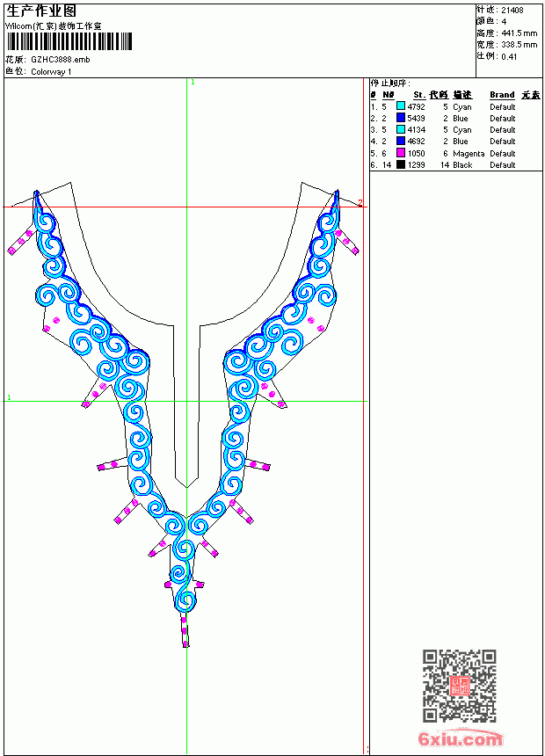The height and width of the screenshot is (756, 545).
Task: Select the black swatch in row 6
Action: pyautogui.click(x=400, y=164)
